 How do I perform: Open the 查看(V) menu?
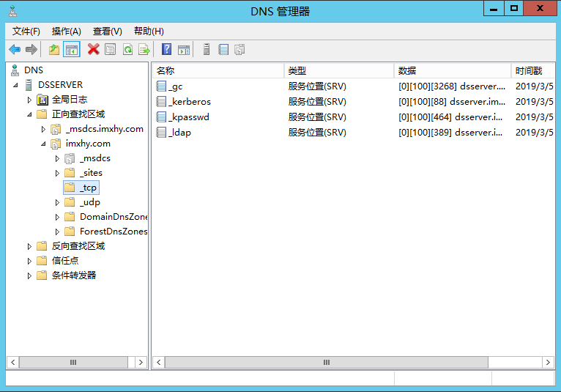(x=108, y=32)
